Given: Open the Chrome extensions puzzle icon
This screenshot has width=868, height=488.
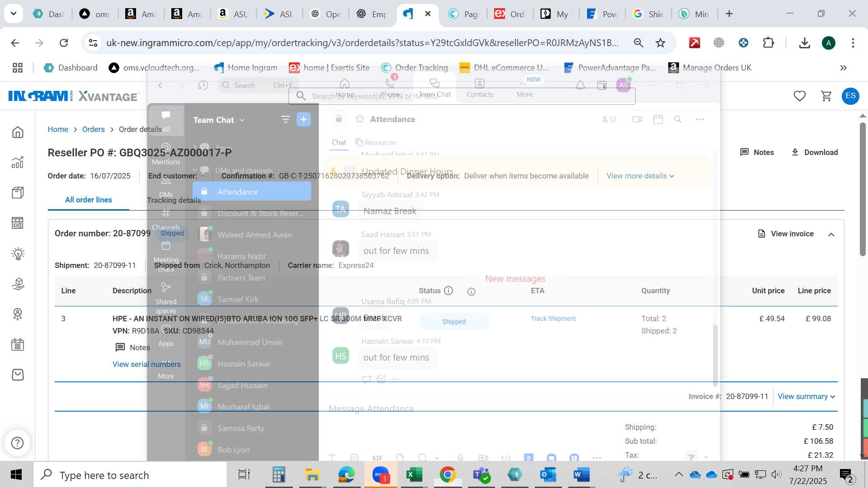Looking at the screenshot, I should (768, 43).
